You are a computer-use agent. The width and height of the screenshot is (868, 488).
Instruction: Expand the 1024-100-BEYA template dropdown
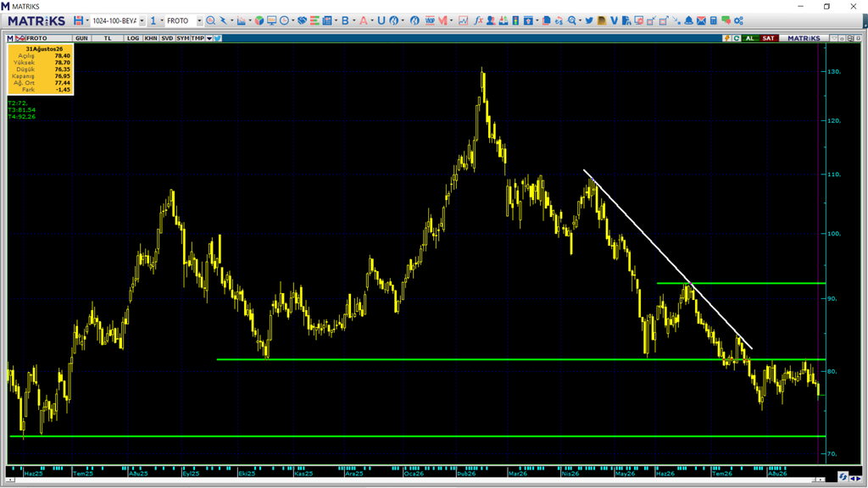[x=142, y=20]
